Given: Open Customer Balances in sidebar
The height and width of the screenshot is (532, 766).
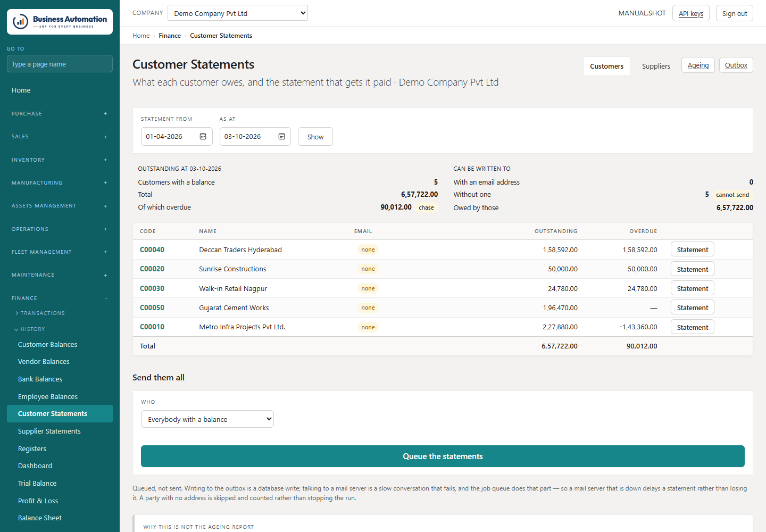Looking at the screenshot, I should click(x=60, y=345).
